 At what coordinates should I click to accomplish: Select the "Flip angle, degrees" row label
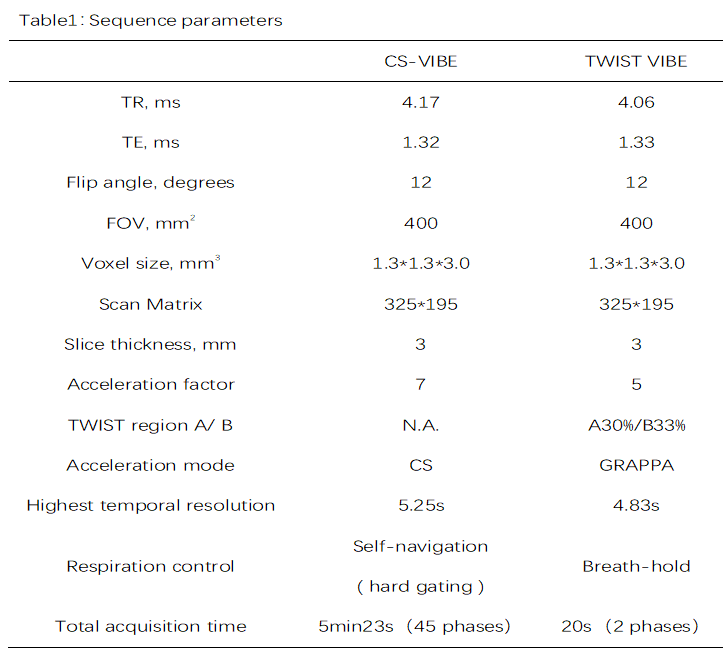click(x=150, y=183)
